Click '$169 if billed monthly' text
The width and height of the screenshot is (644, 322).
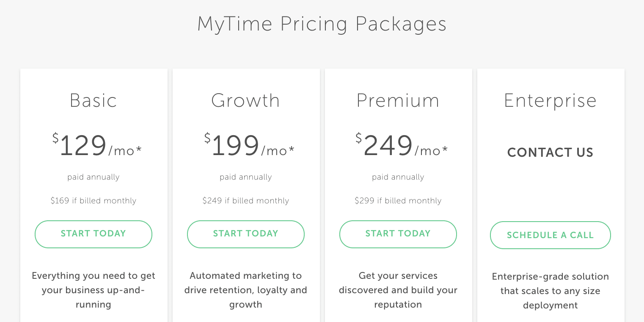(94, 201)
